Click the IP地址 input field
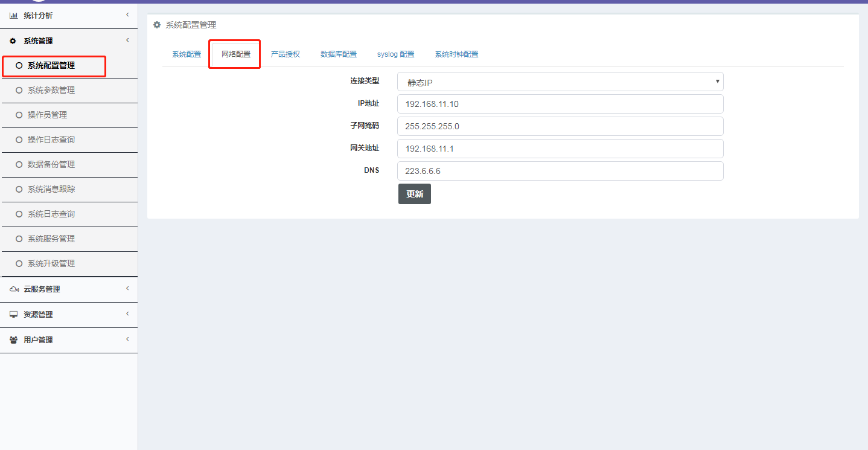 click(x=560, y=104)
